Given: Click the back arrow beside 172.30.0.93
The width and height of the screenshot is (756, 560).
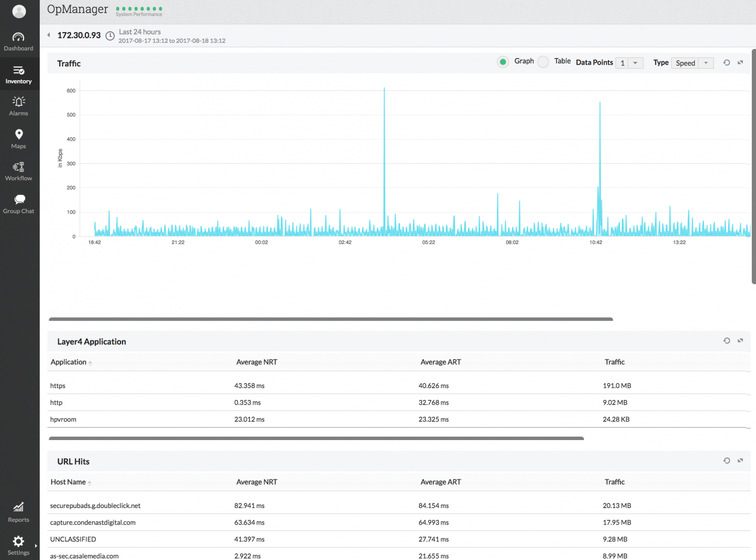Looking at the screenshot, I should [x=49, y=35].
